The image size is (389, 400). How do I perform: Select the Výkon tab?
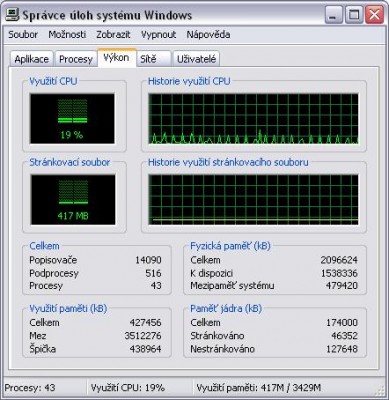pos(116,58)
